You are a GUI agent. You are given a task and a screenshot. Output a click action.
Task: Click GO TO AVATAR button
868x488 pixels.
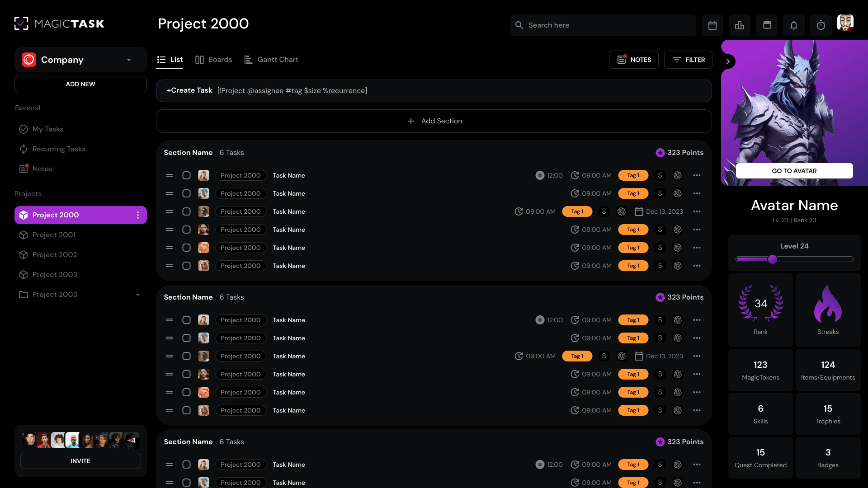(x=794, y=171)
